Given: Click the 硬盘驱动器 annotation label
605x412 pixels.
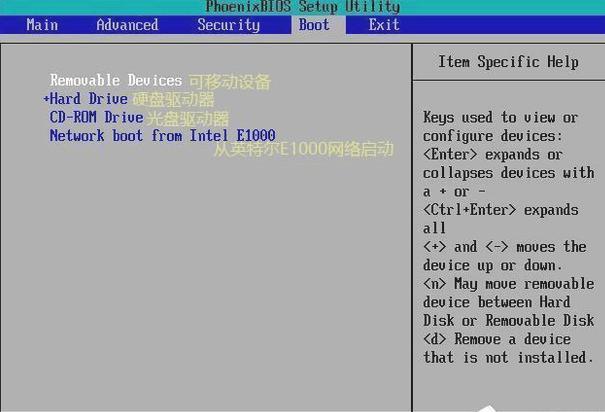Looking at the screenshot, I should [173, 100].
